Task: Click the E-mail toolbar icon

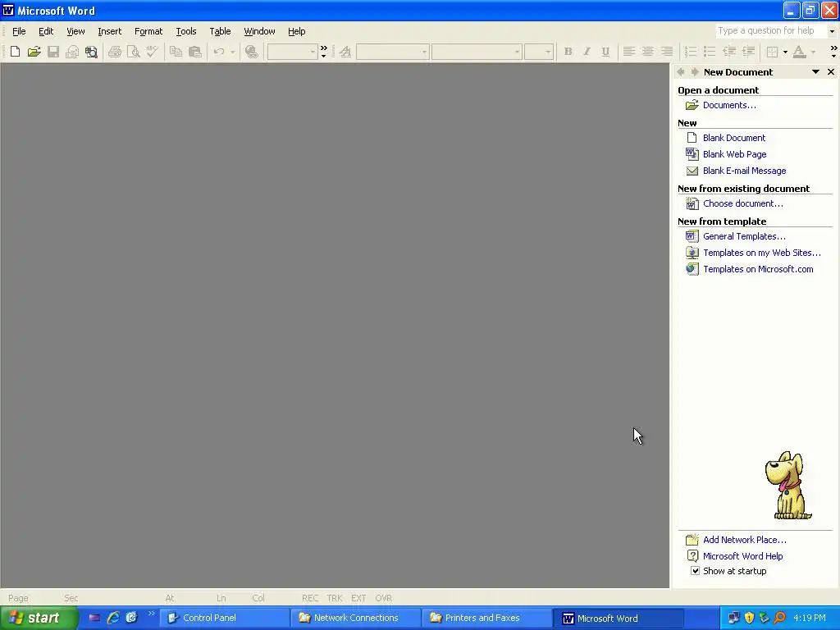Action: coord(72,52)
